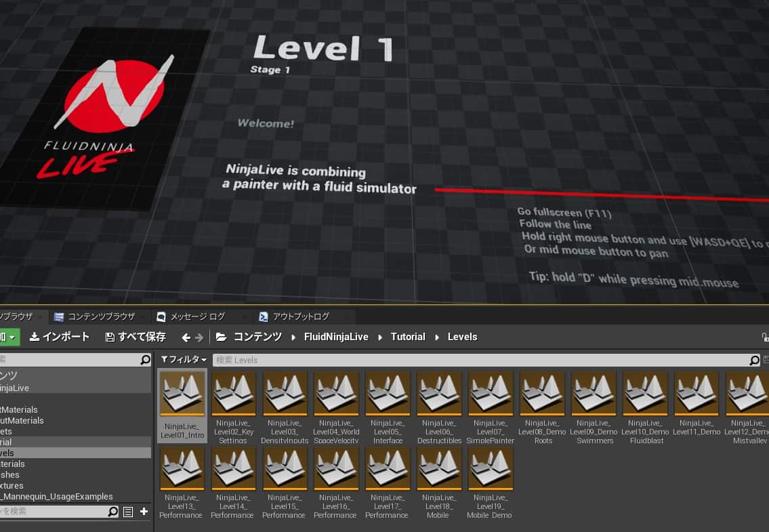Click the Tutorial breadcrumb
This screenshot has width=769, height=532.
408,337
